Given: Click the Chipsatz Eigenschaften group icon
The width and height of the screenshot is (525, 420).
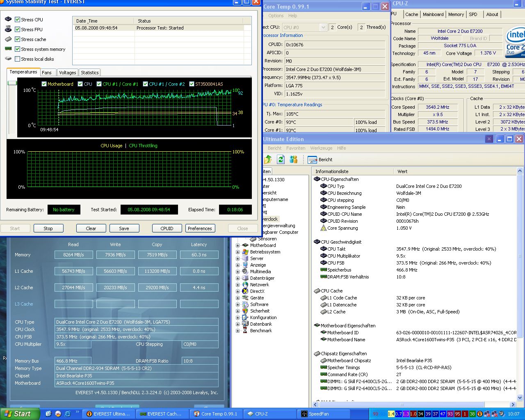Looking at the screenshot, I should pos(317,354).
